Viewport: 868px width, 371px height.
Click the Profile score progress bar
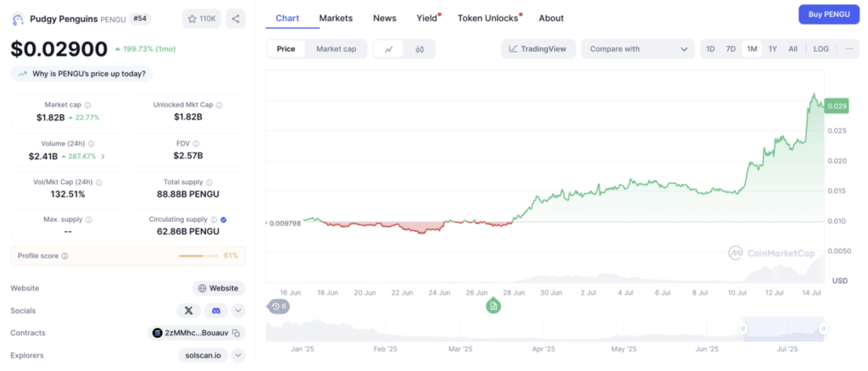click(198, 256)
